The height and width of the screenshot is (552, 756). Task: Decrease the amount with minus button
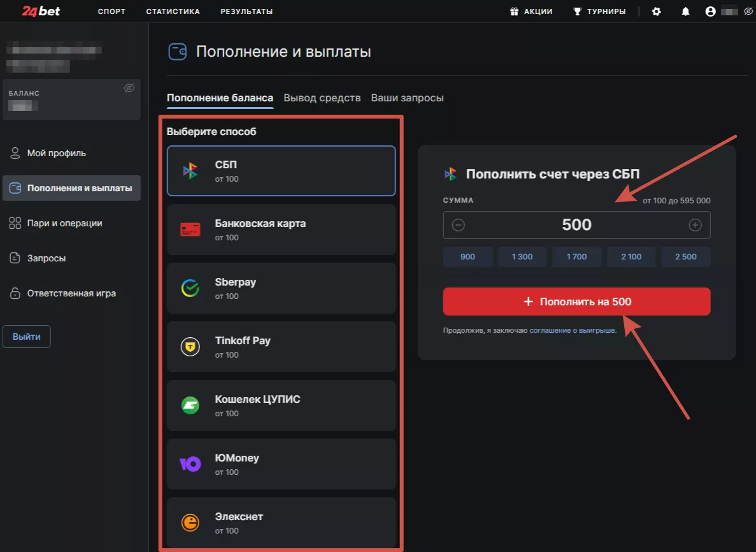point(459,225)
